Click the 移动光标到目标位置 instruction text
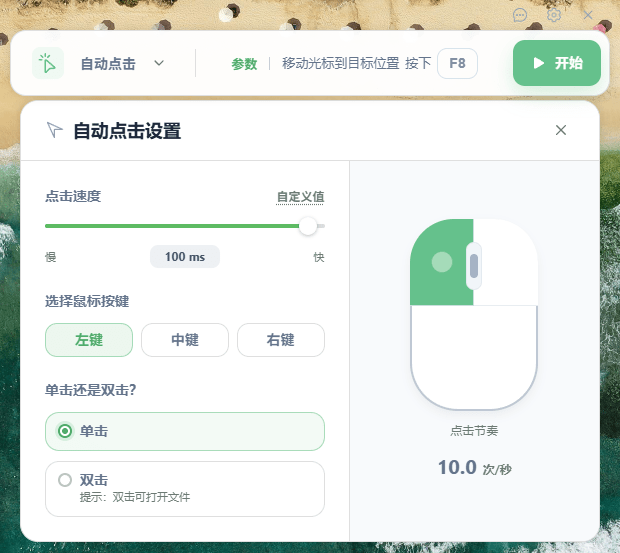This screenshot has height=553, width=620. (x=340, y=63)
